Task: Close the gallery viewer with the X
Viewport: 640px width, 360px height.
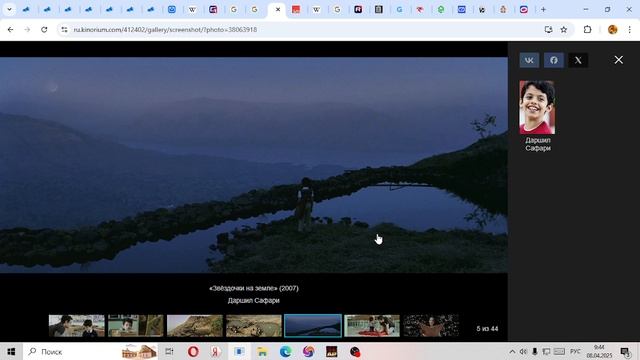Action: point(619,60)
